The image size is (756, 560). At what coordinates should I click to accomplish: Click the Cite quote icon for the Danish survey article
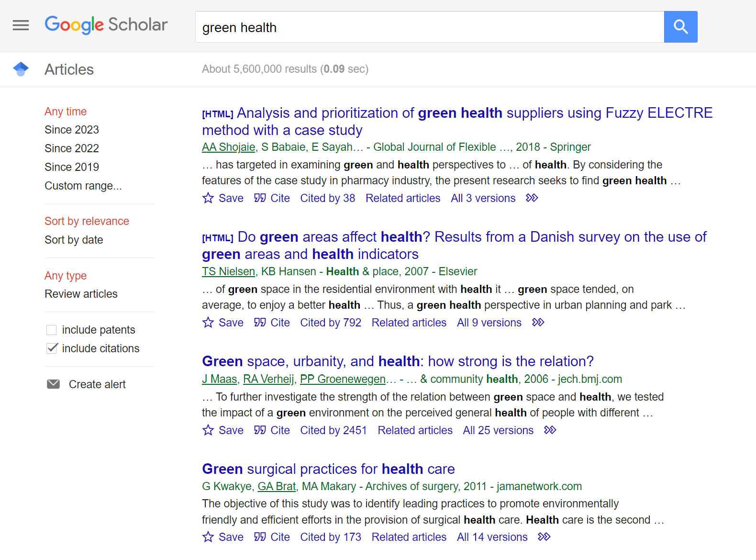pyautogui.click(x=260, y=323)
